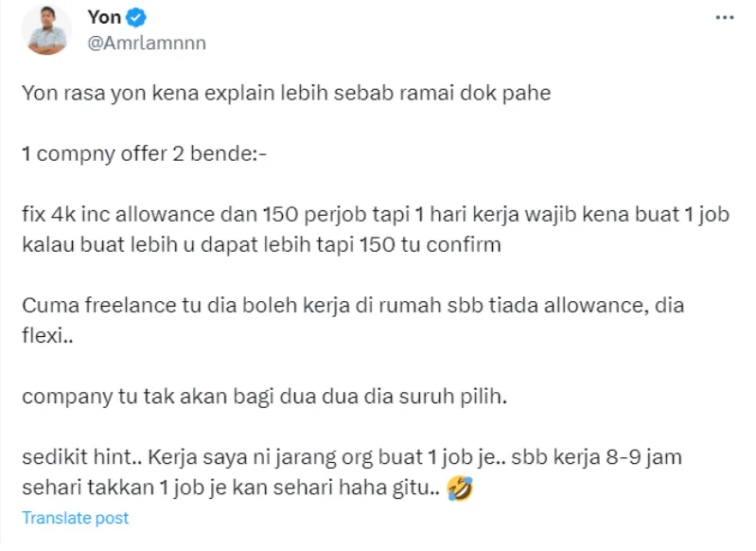Click the word 'flexi..' in the tweet
The width and height of the screenshot is (756, 551).
coord(44,336)
